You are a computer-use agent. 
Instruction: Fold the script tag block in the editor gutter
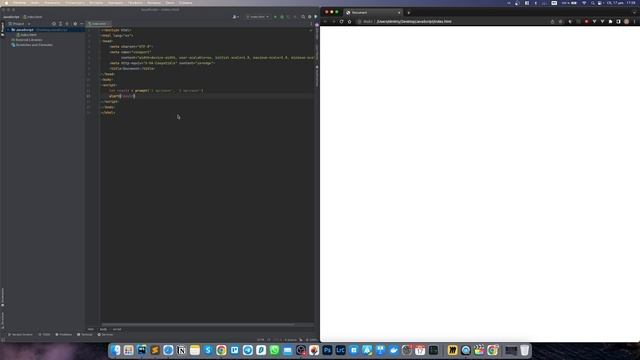102,85
